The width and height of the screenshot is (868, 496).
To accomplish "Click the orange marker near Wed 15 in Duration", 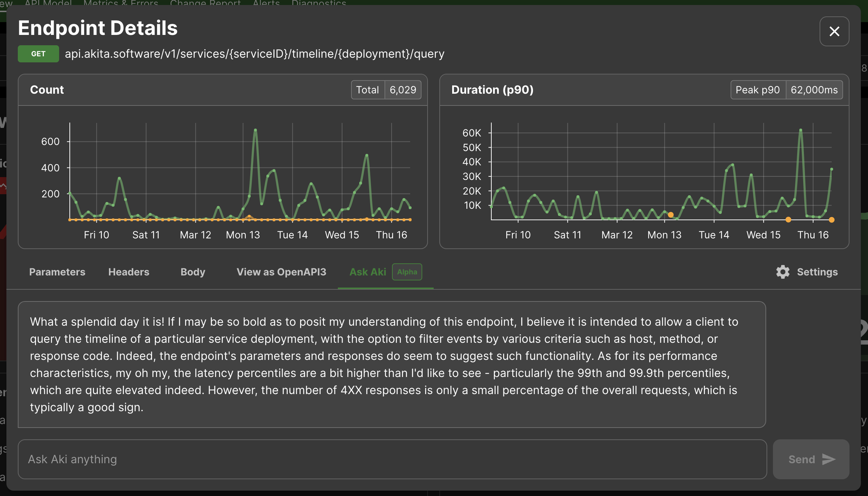I will click(789, 219).
